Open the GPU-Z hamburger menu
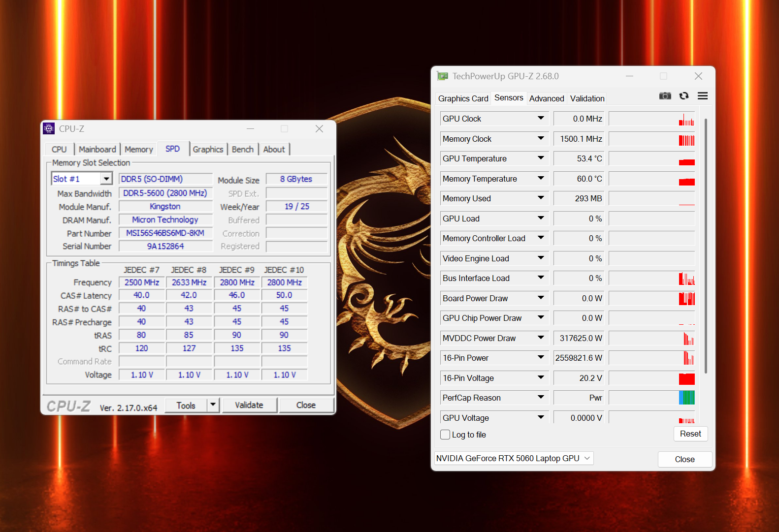Image resolution: width=779 pixels, height=532 pixels. point(703,96)
